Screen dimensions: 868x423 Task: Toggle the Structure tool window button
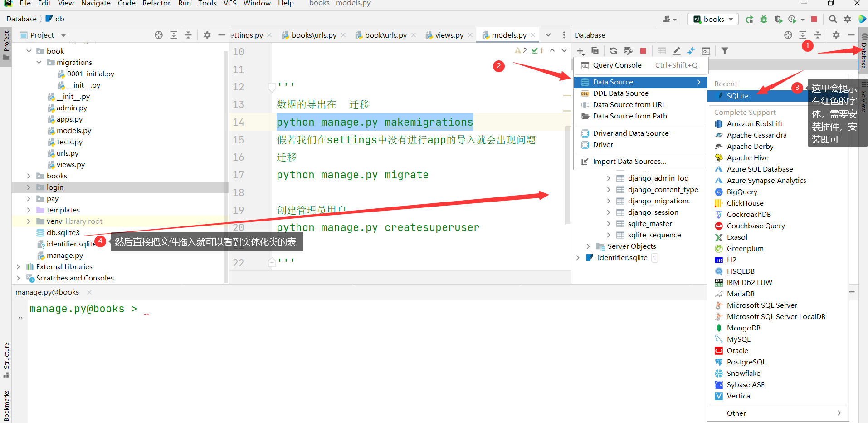6,359
